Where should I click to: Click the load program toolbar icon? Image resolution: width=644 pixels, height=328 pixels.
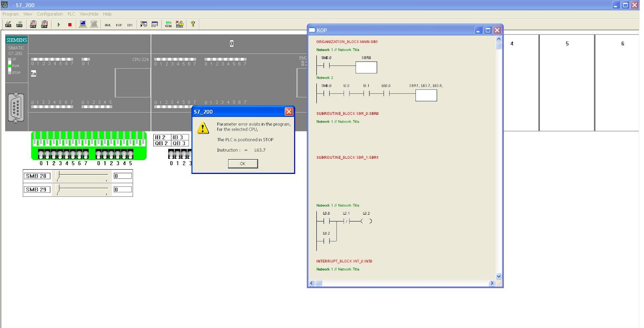8,25
